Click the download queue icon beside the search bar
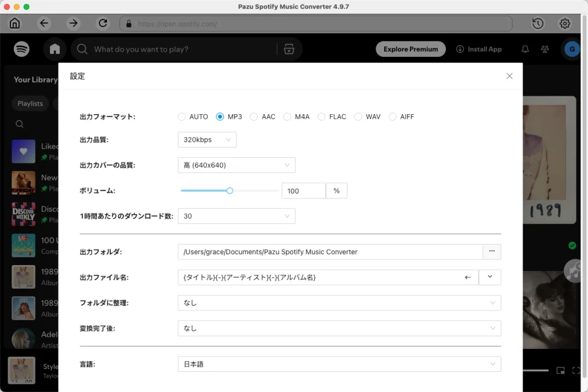 [x=289, y=49]
